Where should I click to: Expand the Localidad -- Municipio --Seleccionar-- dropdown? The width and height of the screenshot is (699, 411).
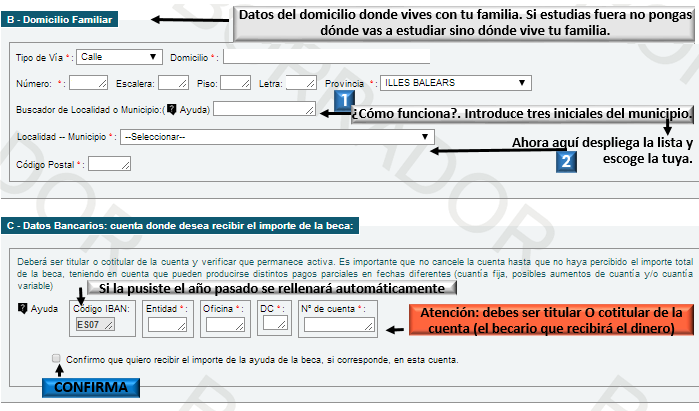[x=277, y=137]
